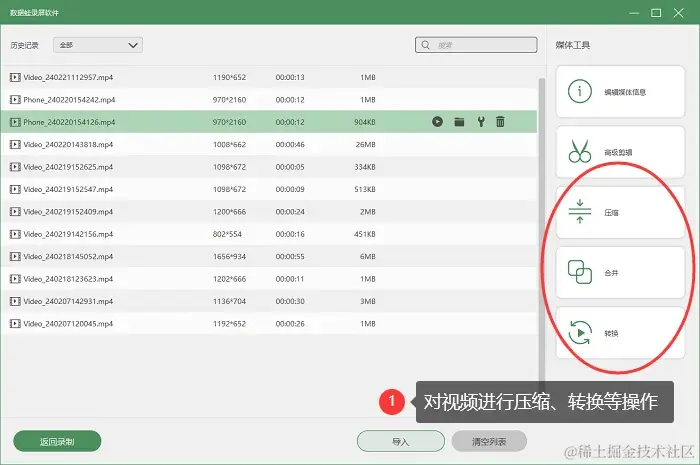The width and height of the screenshot is (700, 465).
Task: Click 清空列表 clear list button
Action: [x=489, y=441]
